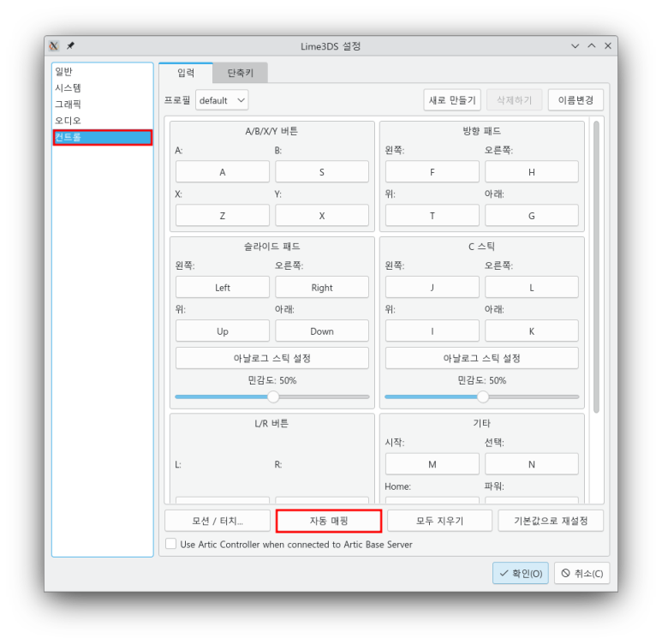Click the 모두 지우기 button
Screen dimensions: 662x644
(x=439, y=521)
